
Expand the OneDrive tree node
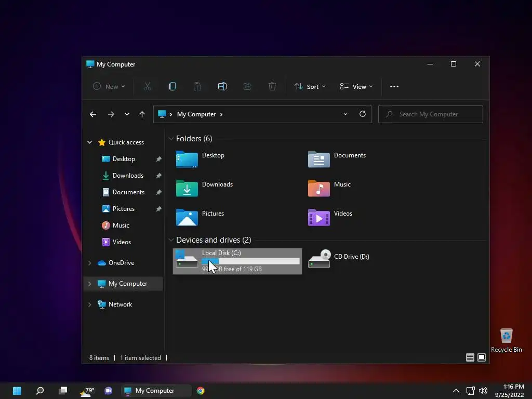[x=89, y=263]
